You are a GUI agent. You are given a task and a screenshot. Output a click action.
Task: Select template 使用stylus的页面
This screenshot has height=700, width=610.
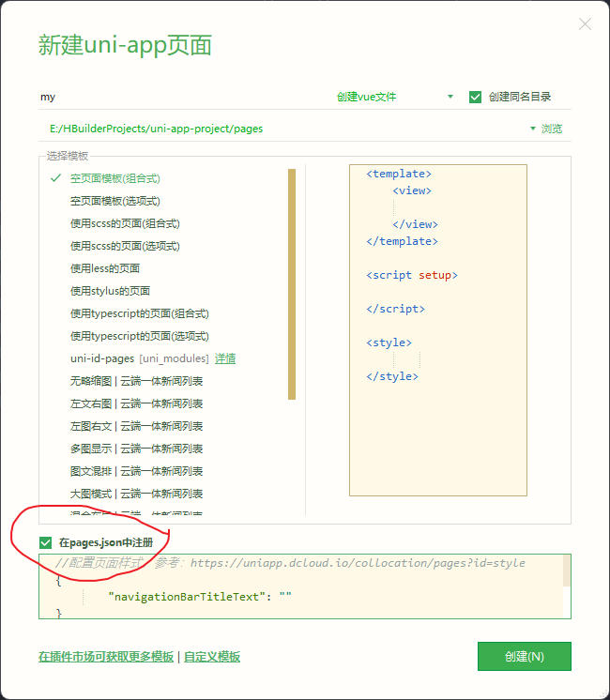click(x=110, y=291)
